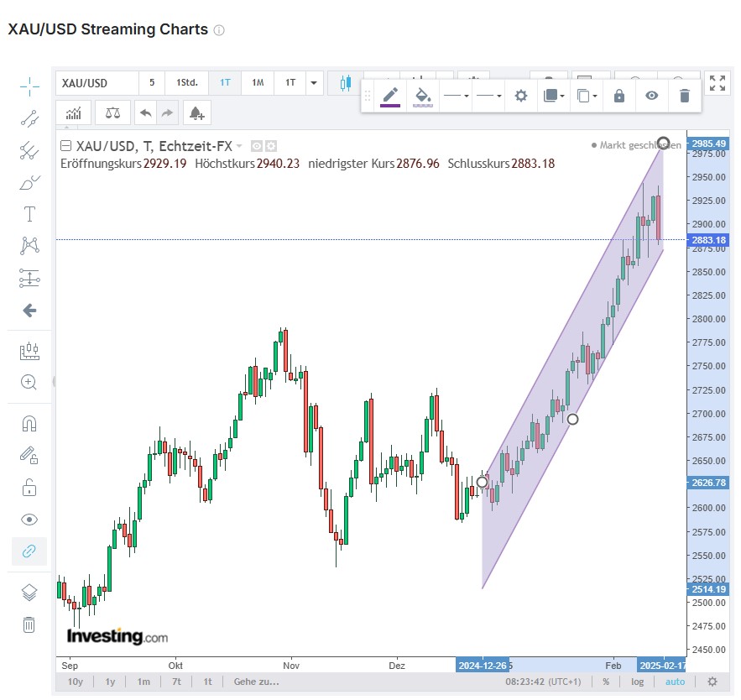Open drawing settings gear in floating toolbar
Image resolution: width=741 pixels, height=700 pixels.
pos(521,97)
